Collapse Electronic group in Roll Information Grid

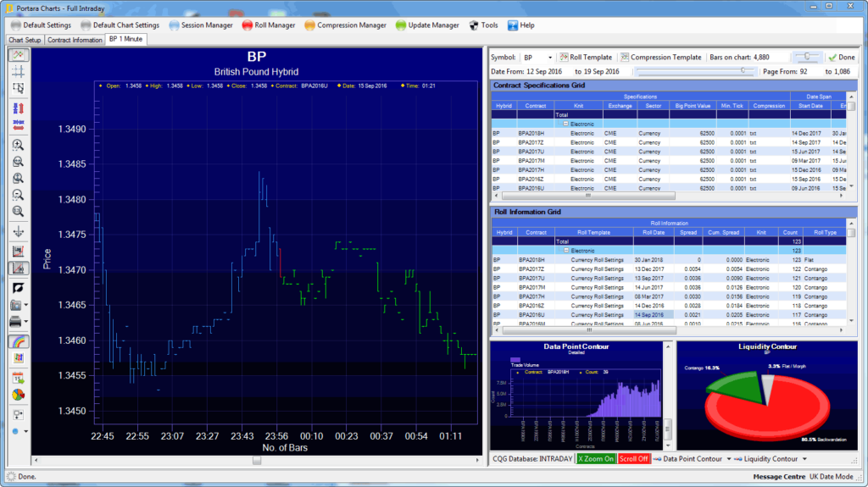pyautogui.click(x=565, y=251)
